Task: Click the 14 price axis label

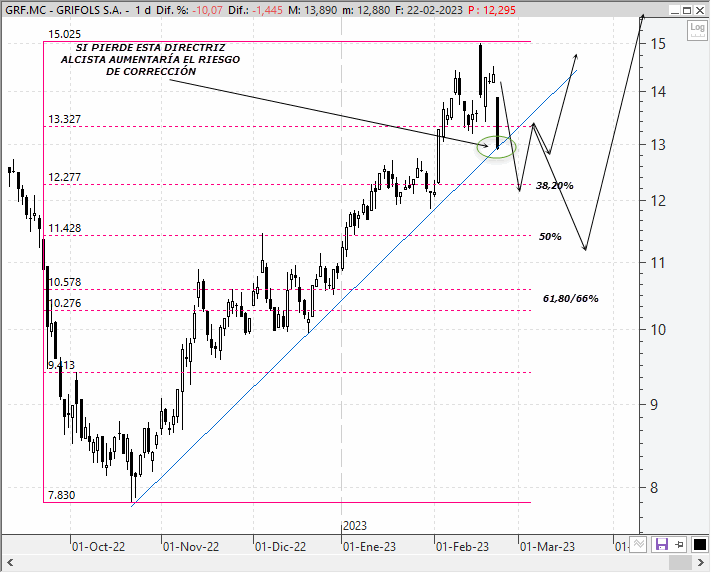Action: pos(657,92)
